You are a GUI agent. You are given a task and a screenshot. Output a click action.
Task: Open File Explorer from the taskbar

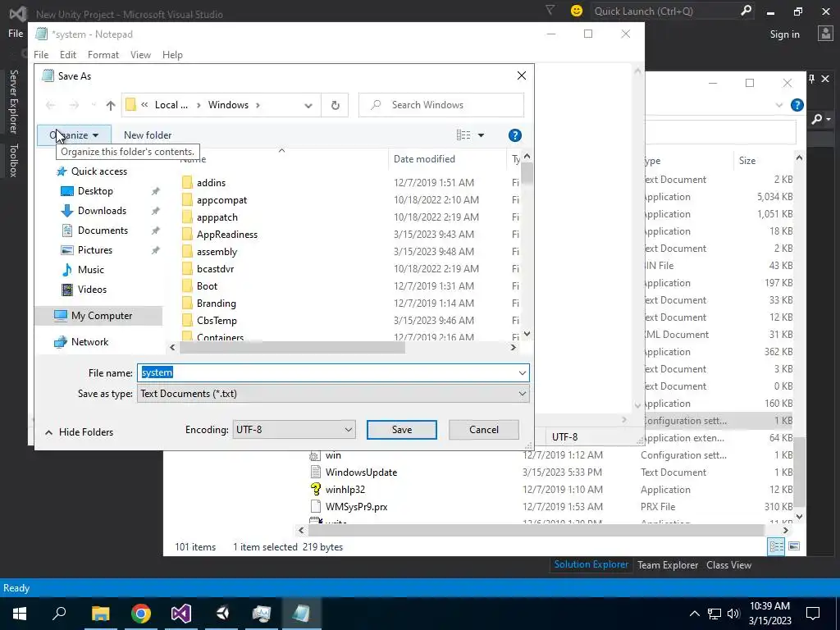click(100, 614)
